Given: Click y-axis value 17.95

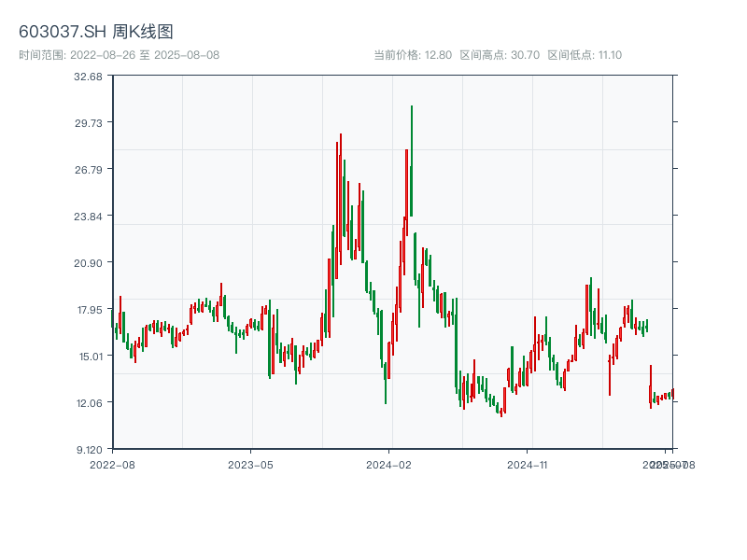Looking at the screenshot, I should click(x=89, y=310).
